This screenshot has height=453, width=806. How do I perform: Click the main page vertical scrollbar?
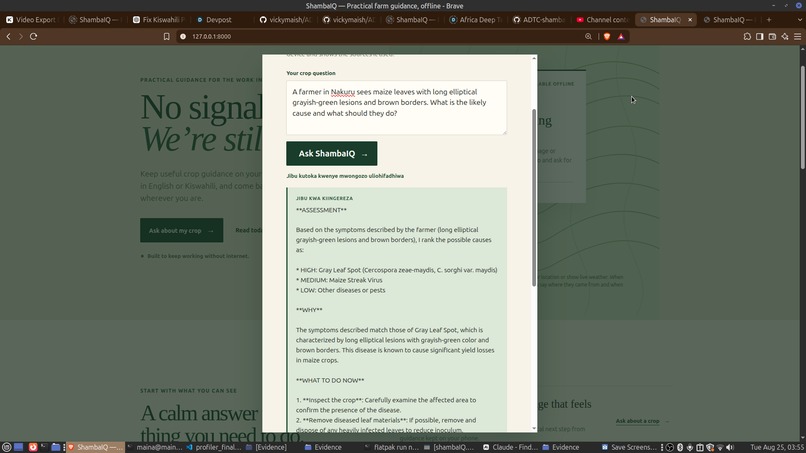(x=802, y=117)
